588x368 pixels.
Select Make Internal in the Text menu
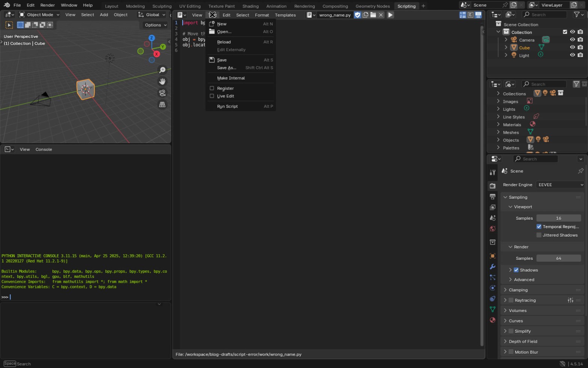(x=241, y=78)
